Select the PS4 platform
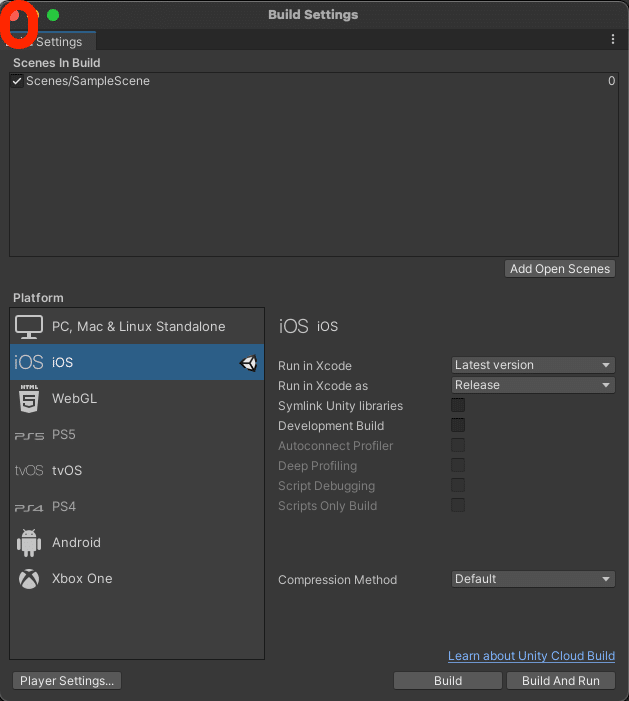The image size is (629, 701). (137, 507)
